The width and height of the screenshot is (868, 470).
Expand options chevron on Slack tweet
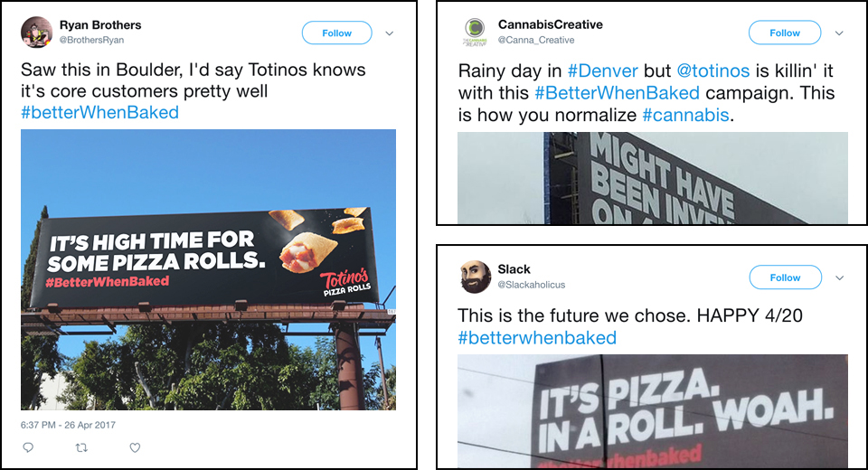click(x=839, y=277)
